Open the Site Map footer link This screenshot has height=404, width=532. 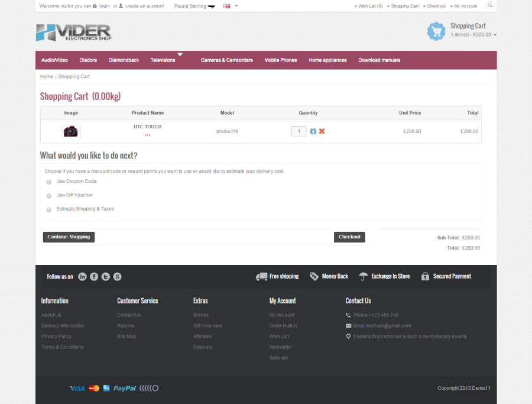pyautogui.click(x=126, y=337)
